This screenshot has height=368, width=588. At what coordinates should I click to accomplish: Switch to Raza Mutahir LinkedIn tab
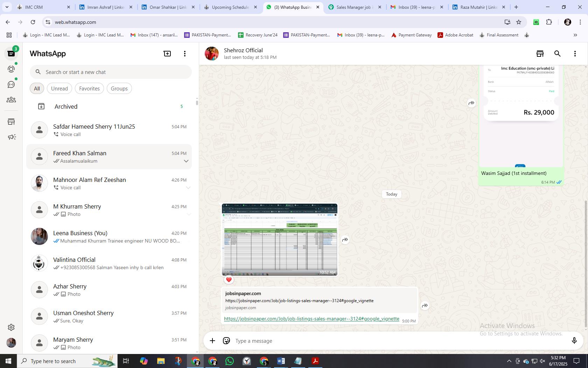(479, 7)
